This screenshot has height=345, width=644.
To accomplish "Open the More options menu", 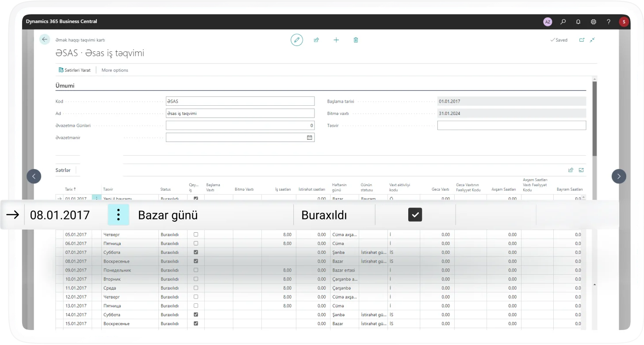I will point(115,70).
